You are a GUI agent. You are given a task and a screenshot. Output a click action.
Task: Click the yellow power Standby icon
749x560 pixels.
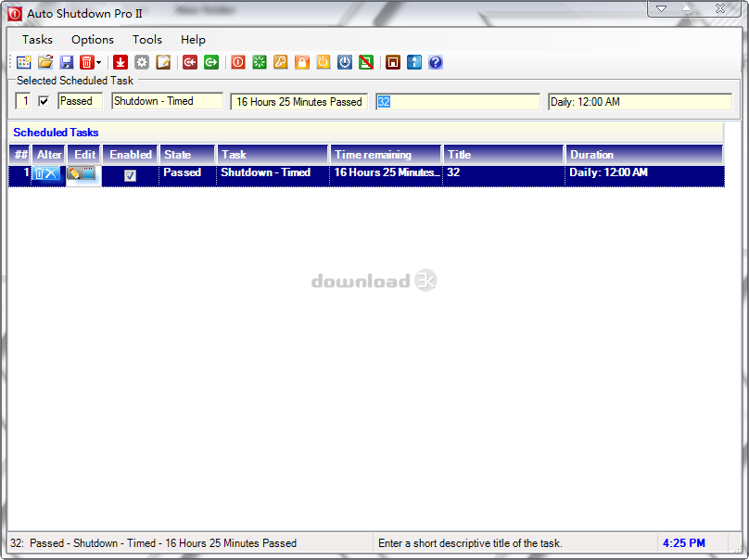pos(324,62)
